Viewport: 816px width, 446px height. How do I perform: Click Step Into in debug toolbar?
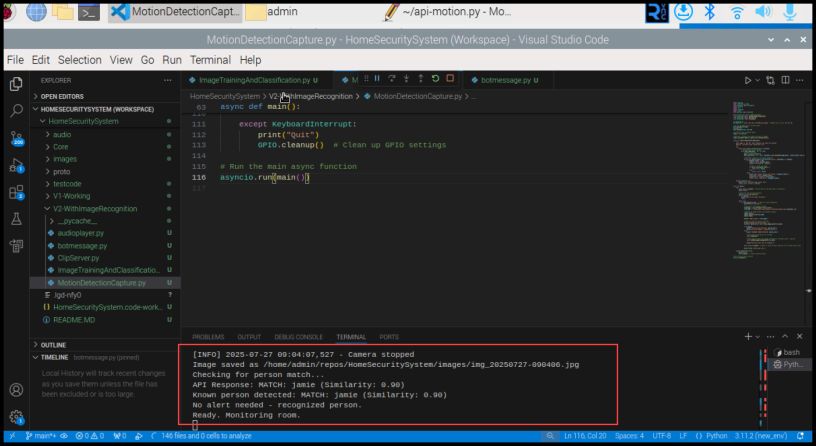(x=406, y=79)
